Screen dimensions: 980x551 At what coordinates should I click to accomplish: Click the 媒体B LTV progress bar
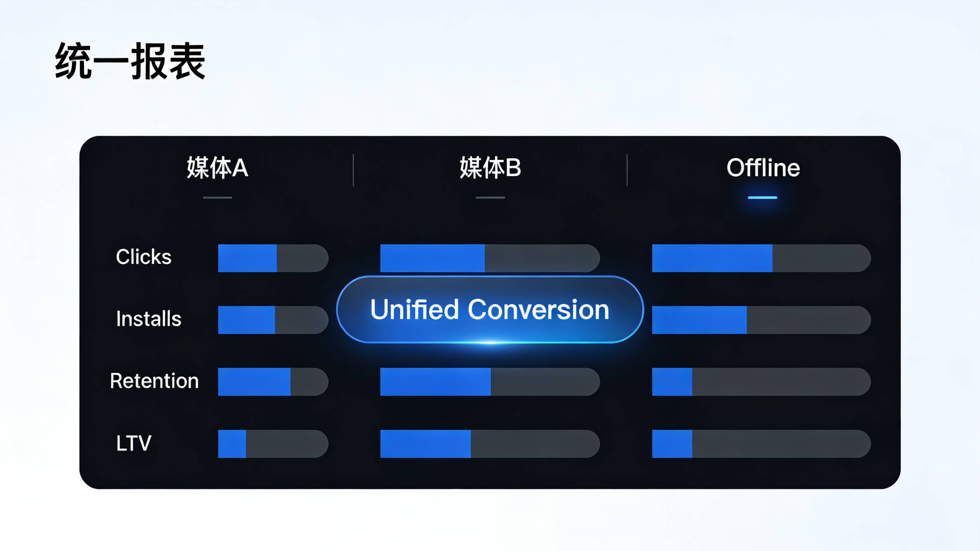click(x=490, y=444)
